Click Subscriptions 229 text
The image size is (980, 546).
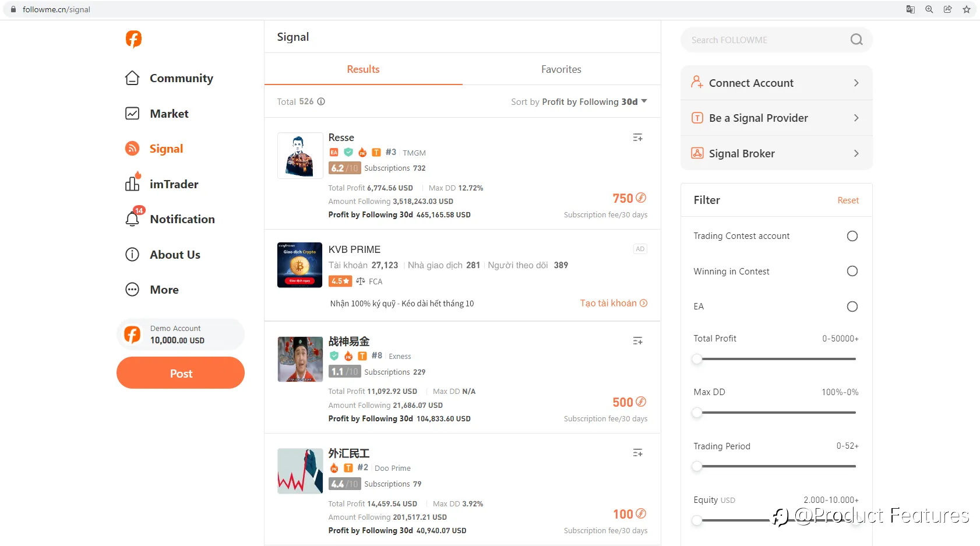[394, 372]
